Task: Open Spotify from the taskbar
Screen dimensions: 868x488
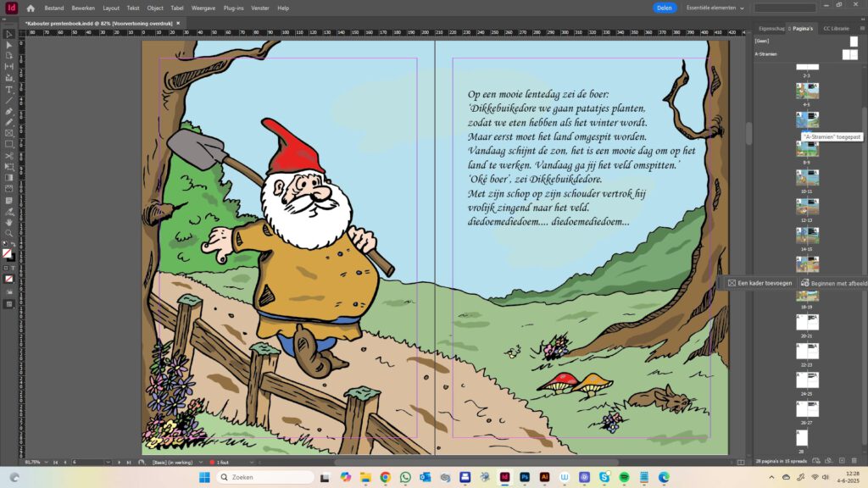Action: point(624,478)
